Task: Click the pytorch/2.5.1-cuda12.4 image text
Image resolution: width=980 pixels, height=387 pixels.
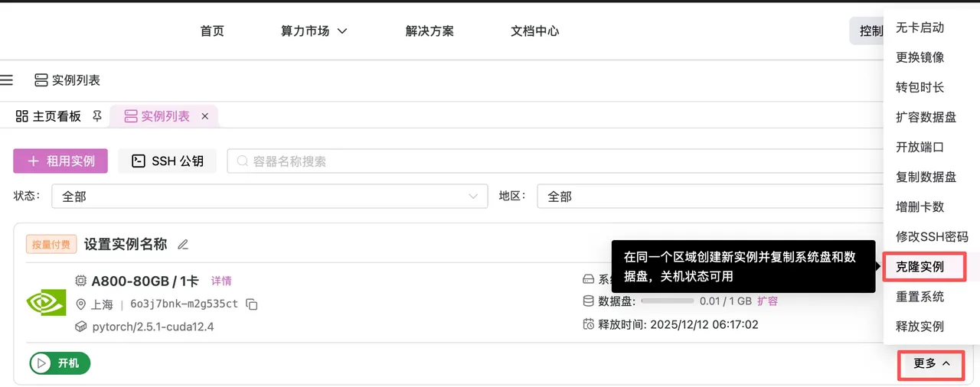Action: pyautogui.click(x=153, y=327)
